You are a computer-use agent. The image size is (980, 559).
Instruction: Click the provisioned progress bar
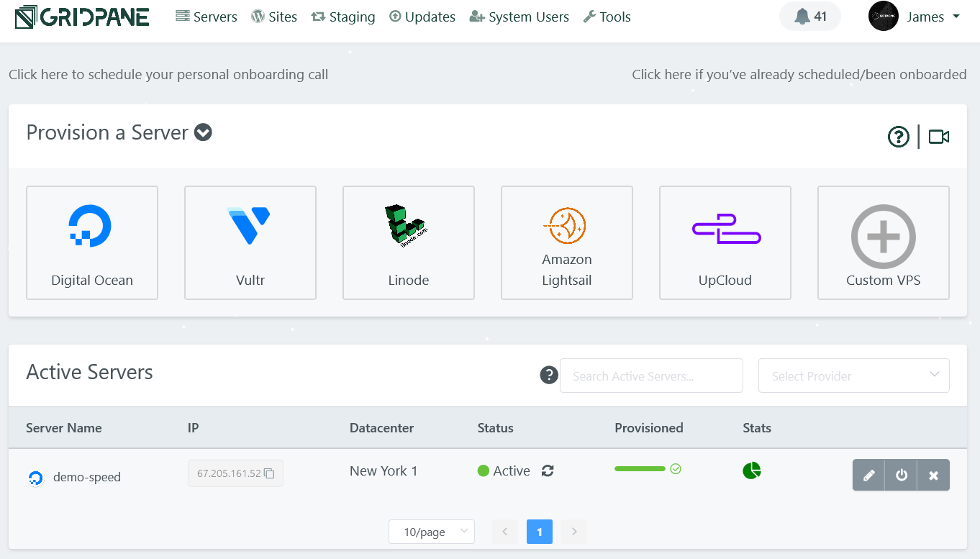pyautogui.click(x=640, y=469)
